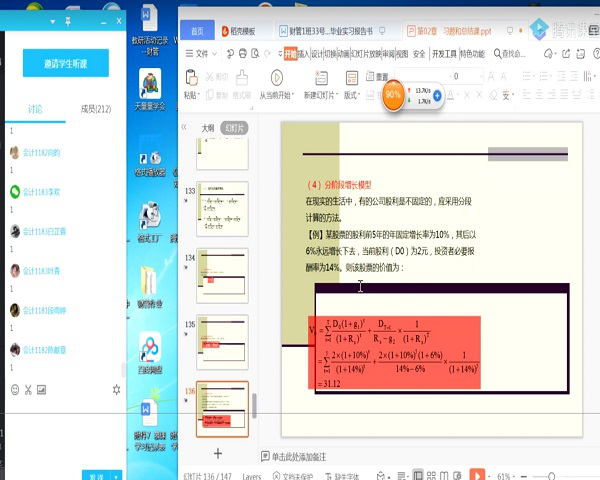The width and height of the screenshot is (600, 480).
Task: Open the Design (设计) ribbon tab
Action: 317,54
